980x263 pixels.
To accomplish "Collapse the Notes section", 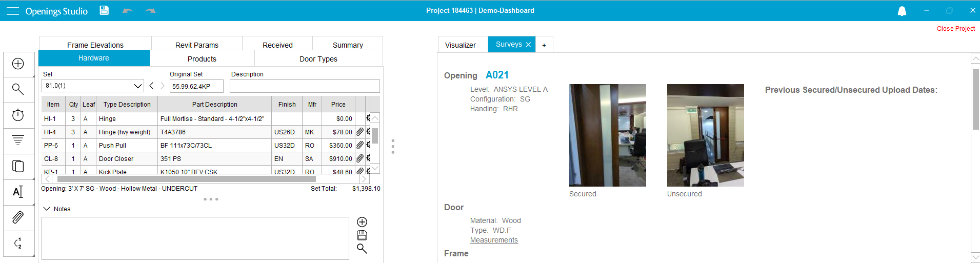I will coord(47,209).
